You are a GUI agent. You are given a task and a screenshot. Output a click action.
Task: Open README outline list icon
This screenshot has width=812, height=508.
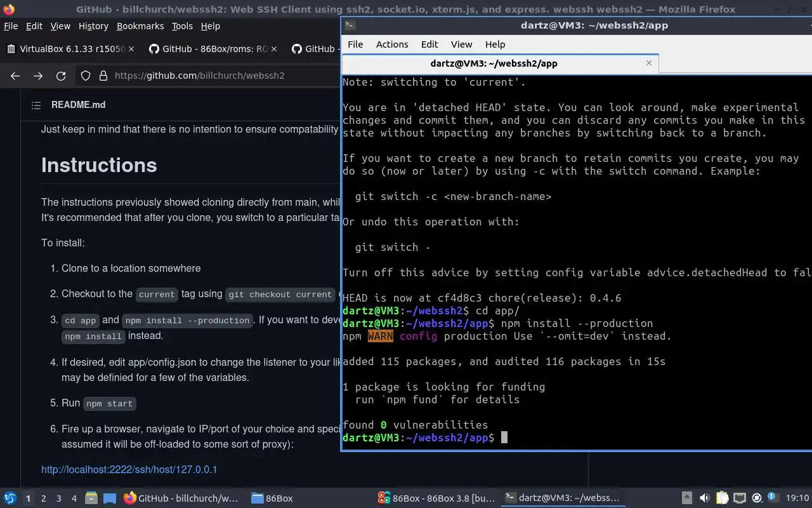coord(36,105)
